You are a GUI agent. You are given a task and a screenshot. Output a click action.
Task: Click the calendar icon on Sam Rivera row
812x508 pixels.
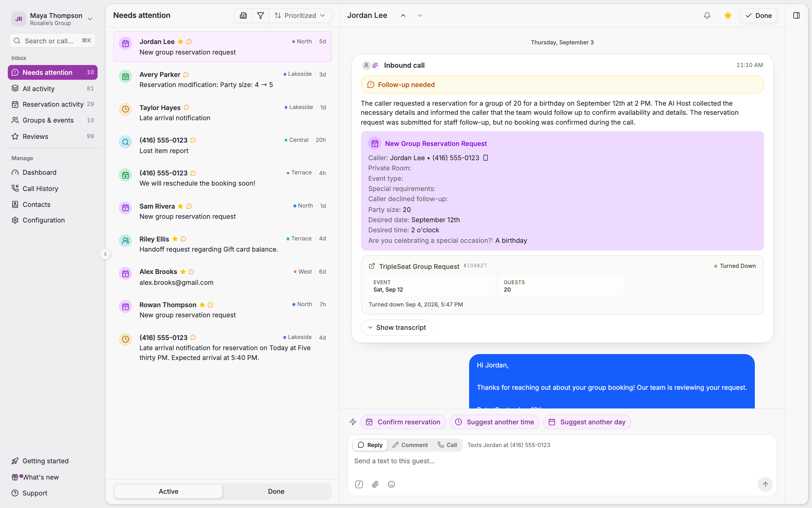(126, 208)
